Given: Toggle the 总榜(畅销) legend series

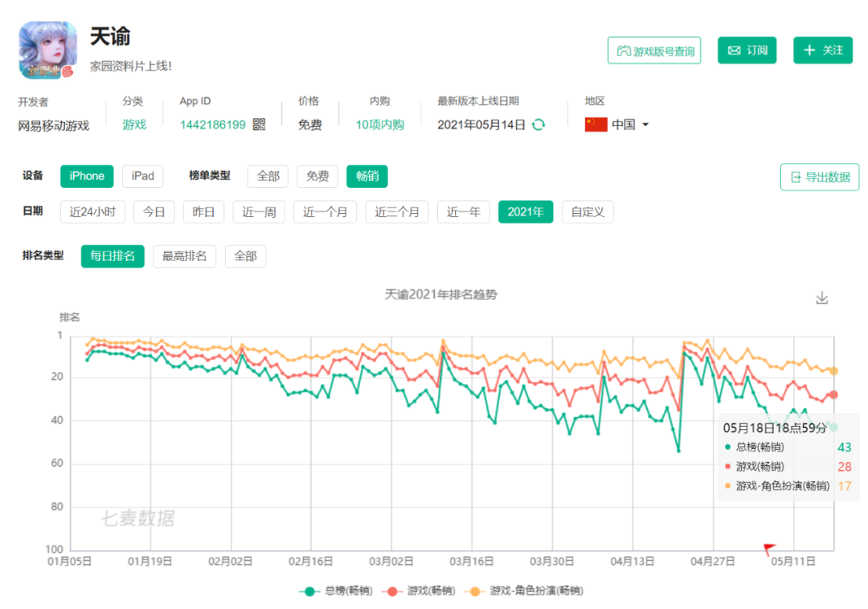Looking at the screenshot, I should 335,591.
